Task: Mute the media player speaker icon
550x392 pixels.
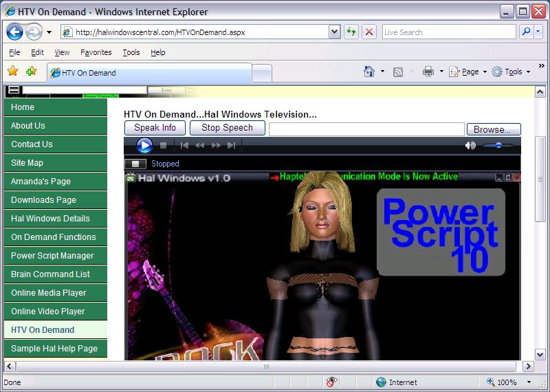Action: click(470, 145)
